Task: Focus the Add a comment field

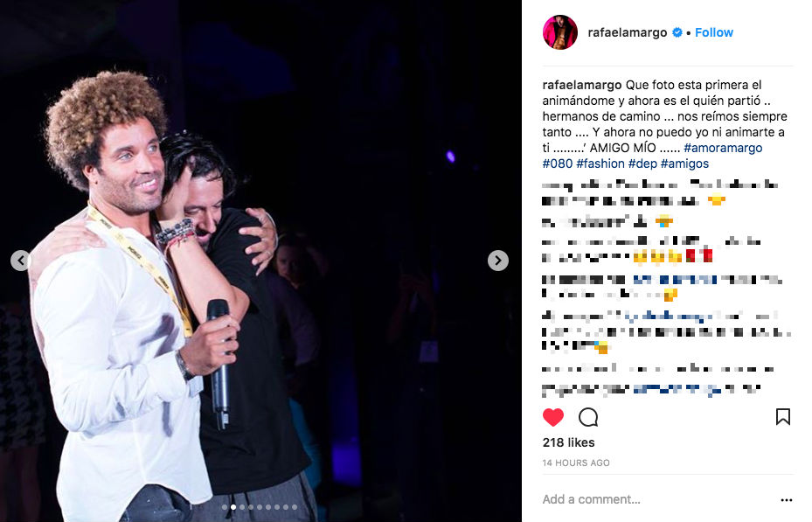Action: [657, 499]
